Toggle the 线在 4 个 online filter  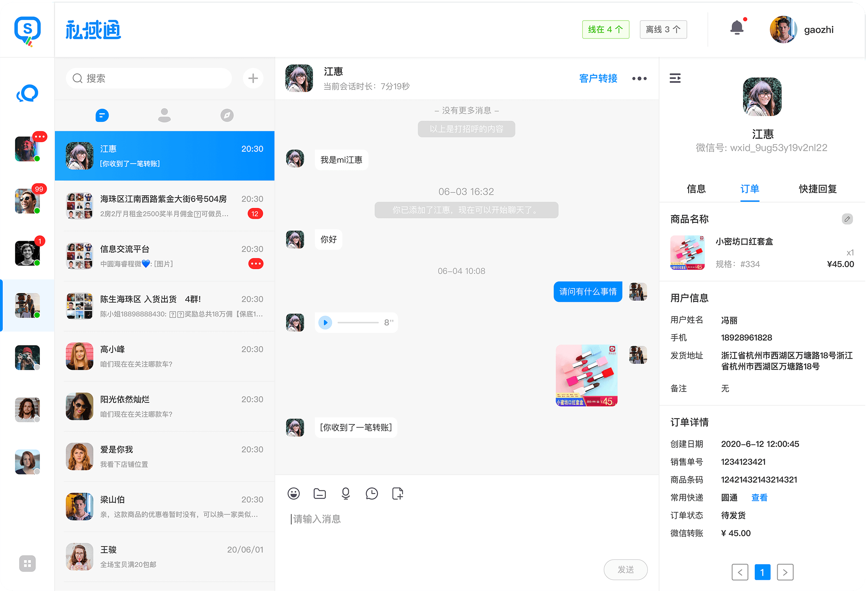tap(606, 30)
